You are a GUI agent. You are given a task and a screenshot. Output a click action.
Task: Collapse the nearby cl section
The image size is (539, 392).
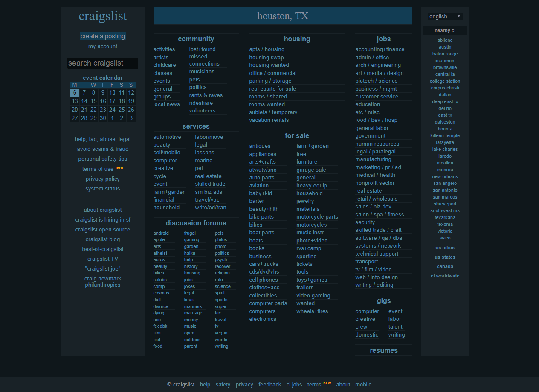tap(445, 30)
